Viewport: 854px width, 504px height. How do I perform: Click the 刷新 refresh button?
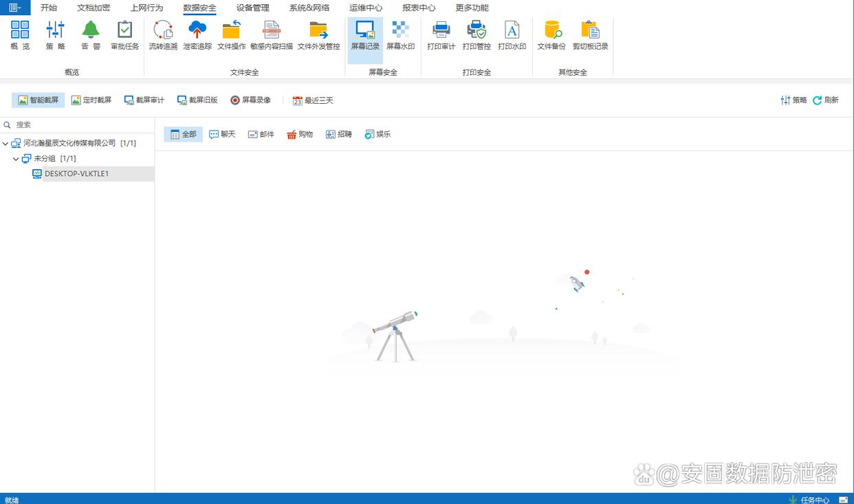[x=826, y=100]
